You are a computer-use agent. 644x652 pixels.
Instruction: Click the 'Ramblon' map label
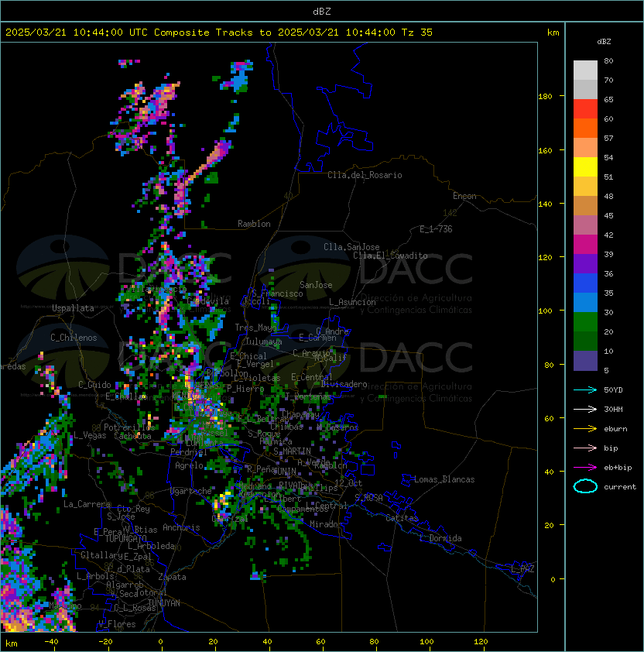point(254,224)
